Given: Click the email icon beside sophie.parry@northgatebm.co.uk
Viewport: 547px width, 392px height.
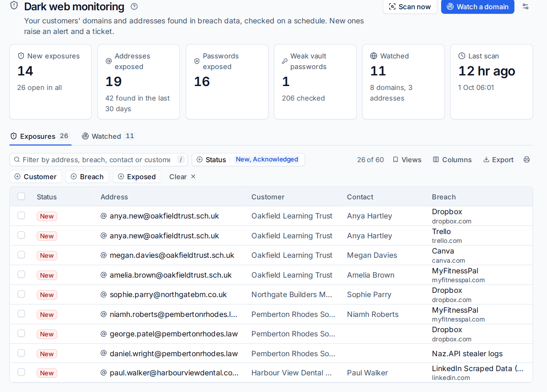Looking at the screenshot, I should [x=104, y=295].
